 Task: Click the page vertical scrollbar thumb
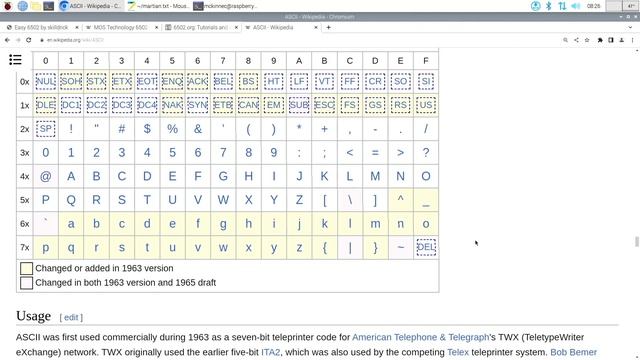pyautogui.click(x=636, y=241)
